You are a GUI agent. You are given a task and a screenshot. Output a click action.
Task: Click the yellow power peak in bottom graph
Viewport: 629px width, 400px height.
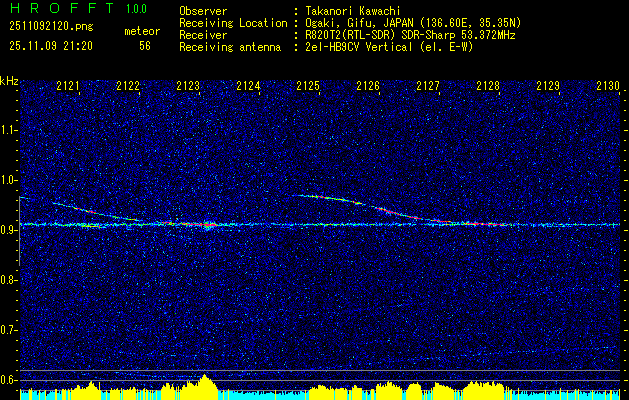(x=205, y=383)
